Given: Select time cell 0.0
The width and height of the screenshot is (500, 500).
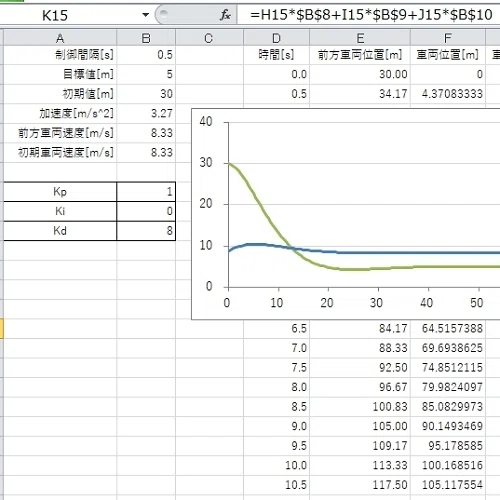Looking at the screenshot, I should [276, 74].
